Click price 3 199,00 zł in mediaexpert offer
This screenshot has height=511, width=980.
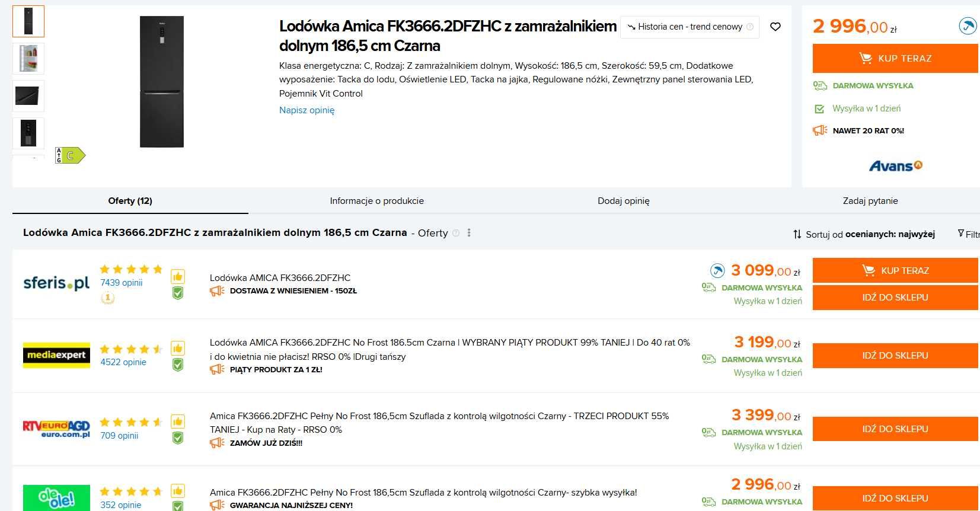coord(767,342)
